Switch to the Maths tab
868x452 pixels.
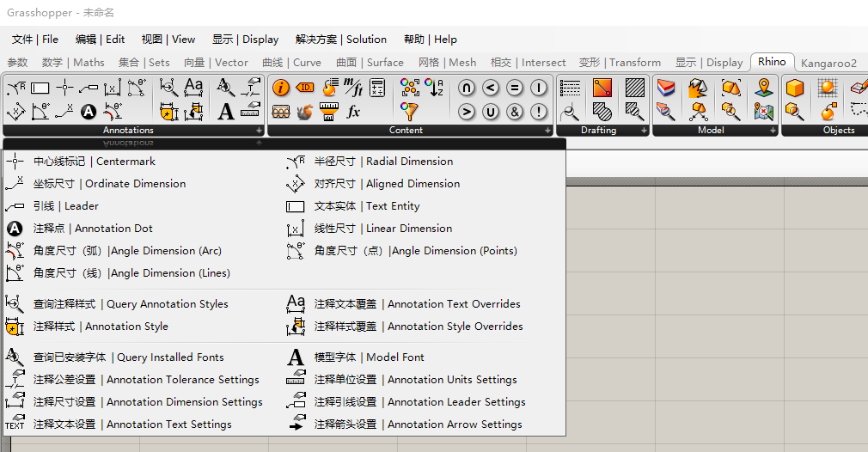[x=73, y=63]
